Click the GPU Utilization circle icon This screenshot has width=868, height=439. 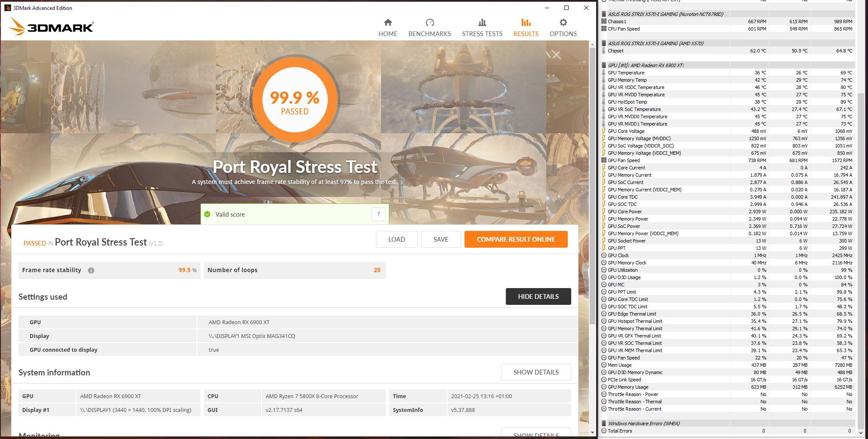click(604, 270)
